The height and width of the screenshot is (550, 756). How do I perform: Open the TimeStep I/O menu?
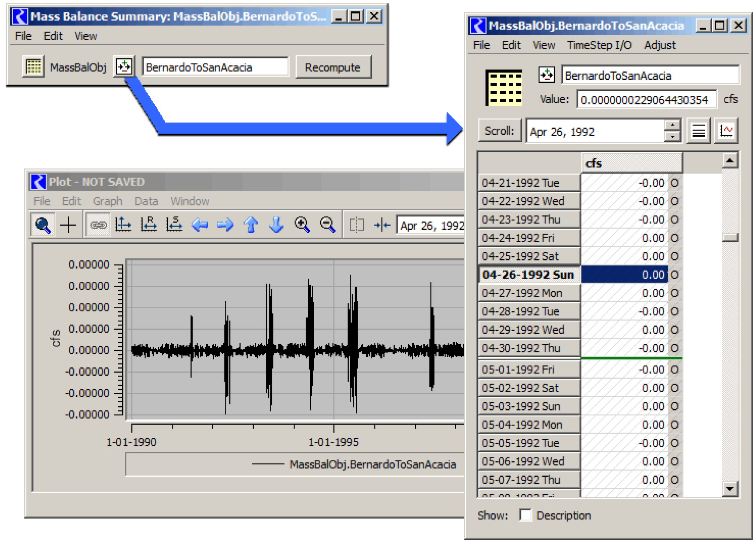point(599,45)
